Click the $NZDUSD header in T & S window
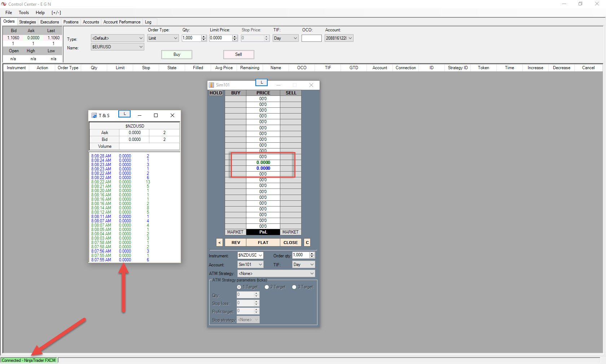This screenshot has height=364, width=606. pyautogui.click(x=135, y=126)
